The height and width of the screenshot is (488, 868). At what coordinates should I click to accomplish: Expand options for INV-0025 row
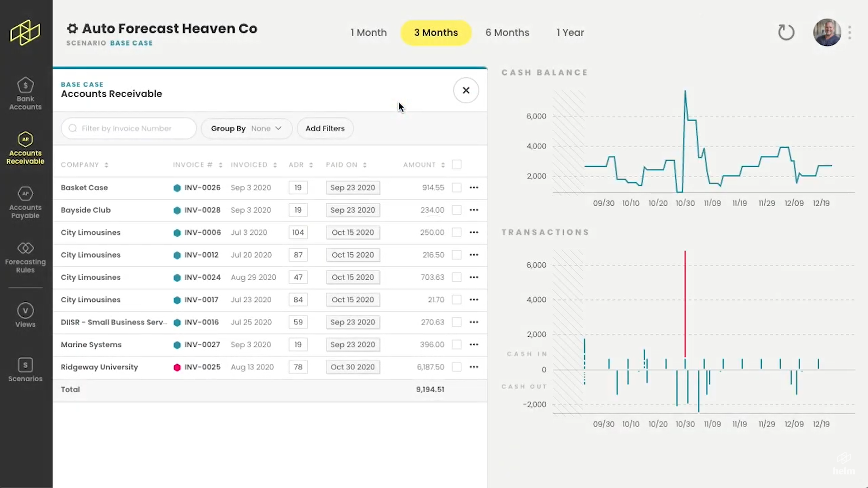[x=474, y=366]
